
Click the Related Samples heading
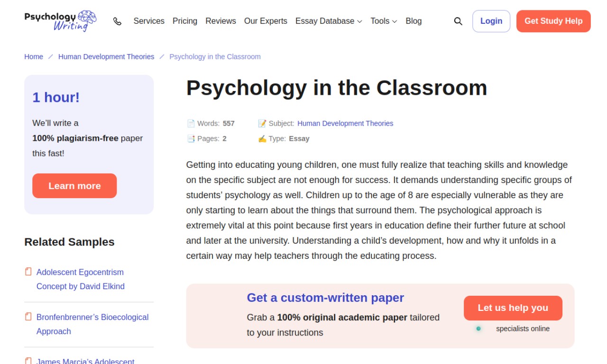69,242
